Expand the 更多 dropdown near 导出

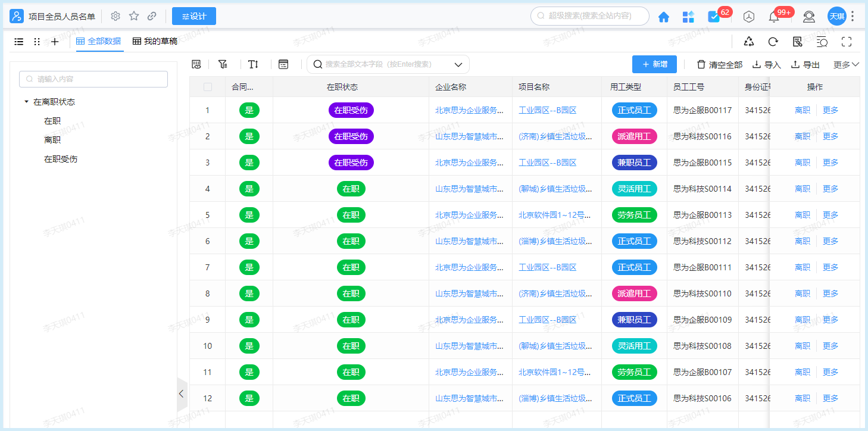point(844,64)
